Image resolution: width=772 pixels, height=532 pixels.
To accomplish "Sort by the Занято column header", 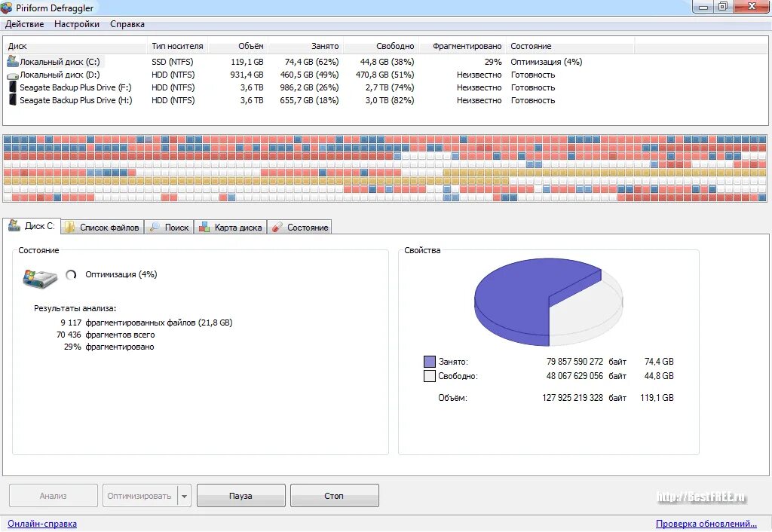I will 306,46.
